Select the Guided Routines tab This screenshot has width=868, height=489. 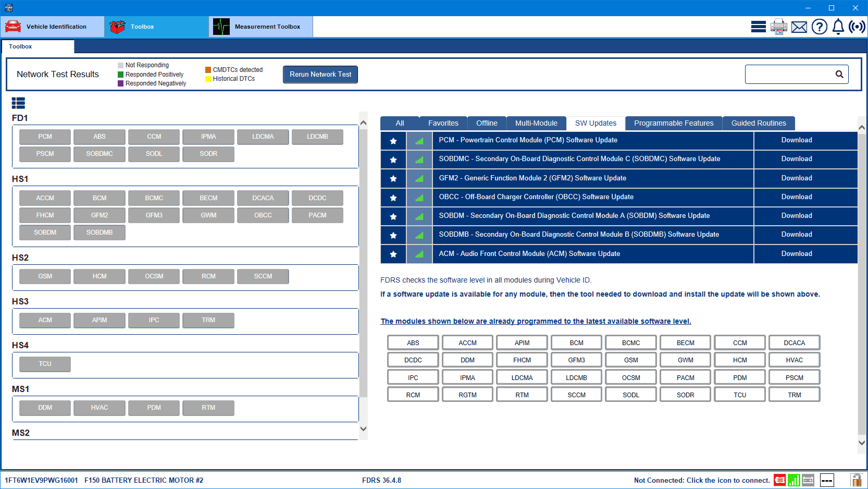(x=758, y=123)
